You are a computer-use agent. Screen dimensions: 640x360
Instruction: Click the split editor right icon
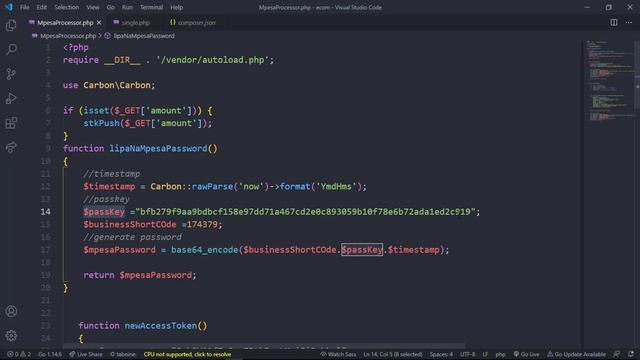click(x=613, y=22)
